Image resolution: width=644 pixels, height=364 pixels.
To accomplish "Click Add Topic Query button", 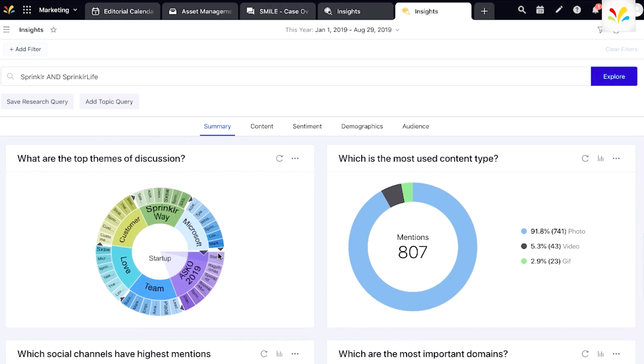I will (109, 102).
